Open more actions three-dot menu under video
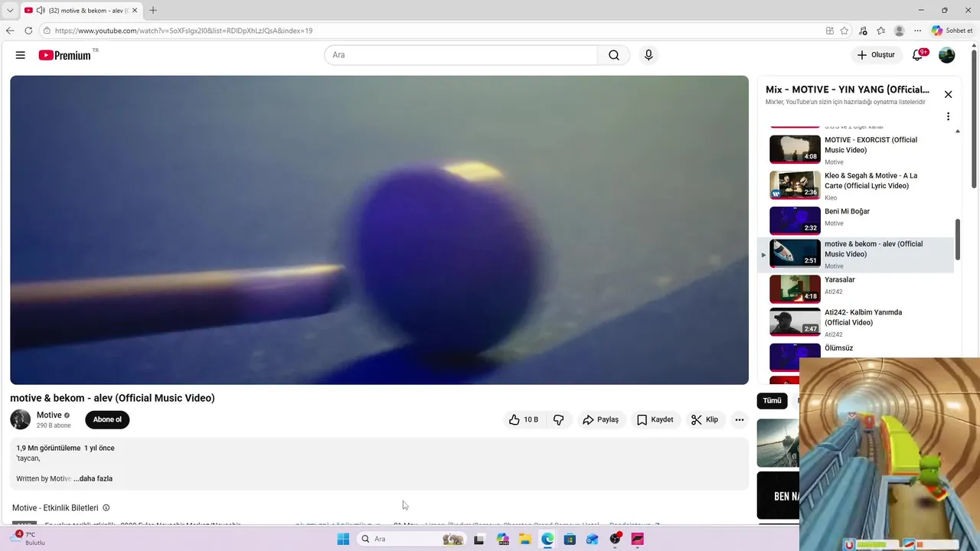 point(739,419)
